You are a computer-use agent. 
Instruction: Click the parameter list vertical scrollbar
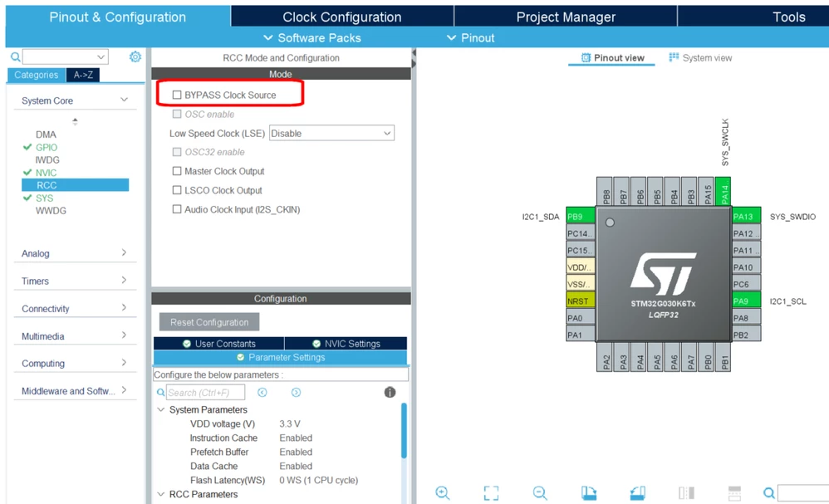pyautogui.click(x=404, y=431)
